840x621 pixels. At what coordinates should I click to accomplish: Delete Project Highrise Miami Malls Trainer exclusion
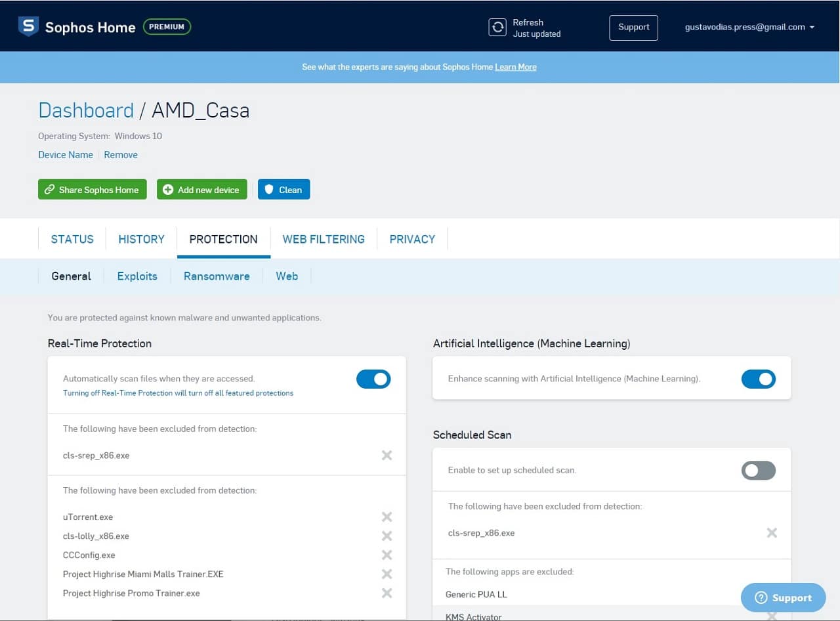(387, 574)
